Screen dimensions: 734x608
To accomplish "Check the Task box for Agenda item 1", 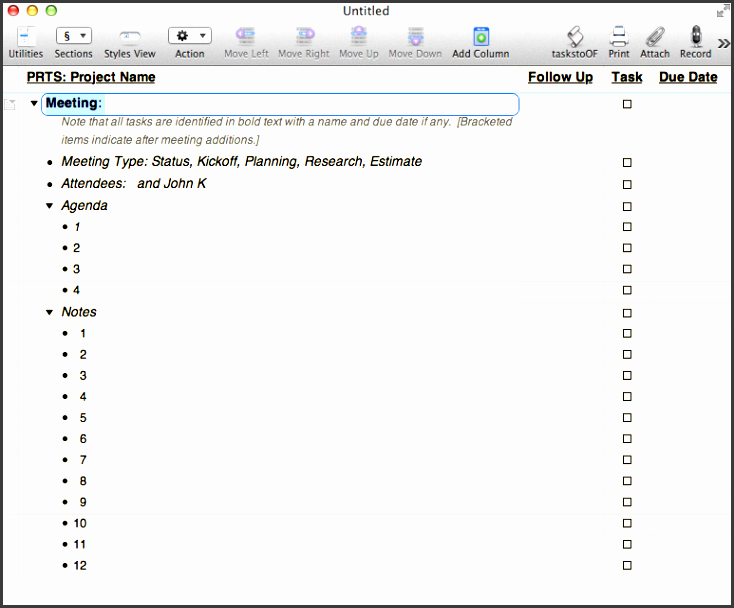I will coord(627,227).
